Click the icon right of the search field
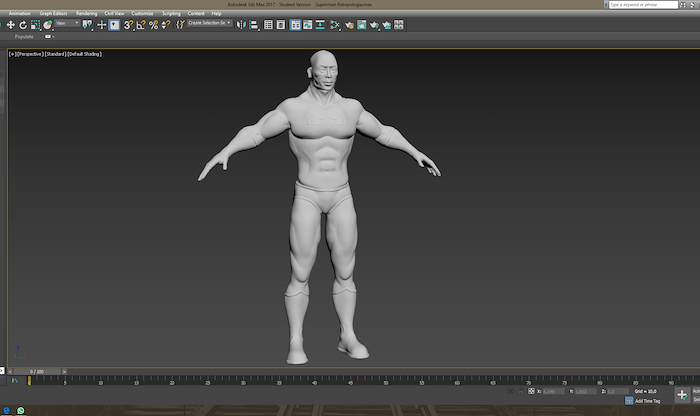 tap(683, 4)
